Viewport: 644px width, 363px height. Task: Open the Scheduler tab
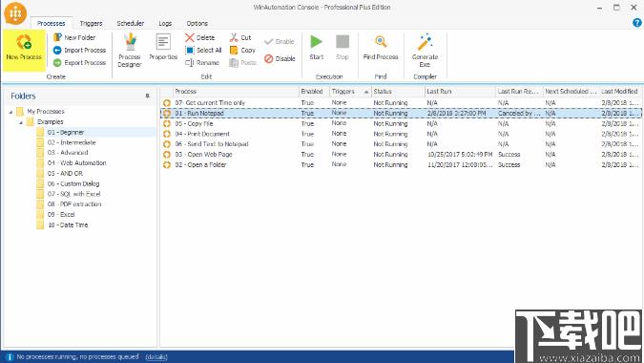pyautogui.click(x=130, y=24)
